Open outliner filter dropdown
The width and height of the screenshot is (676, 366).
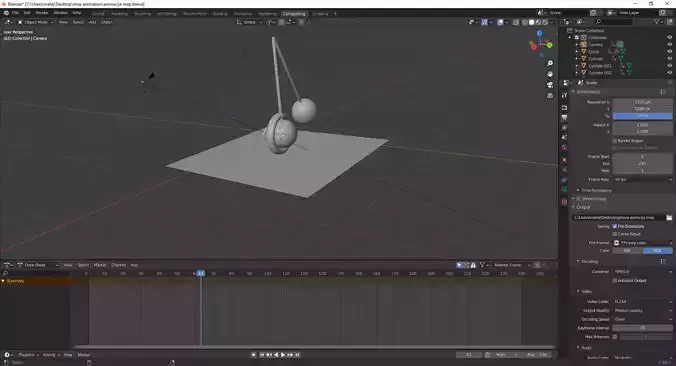658,22
